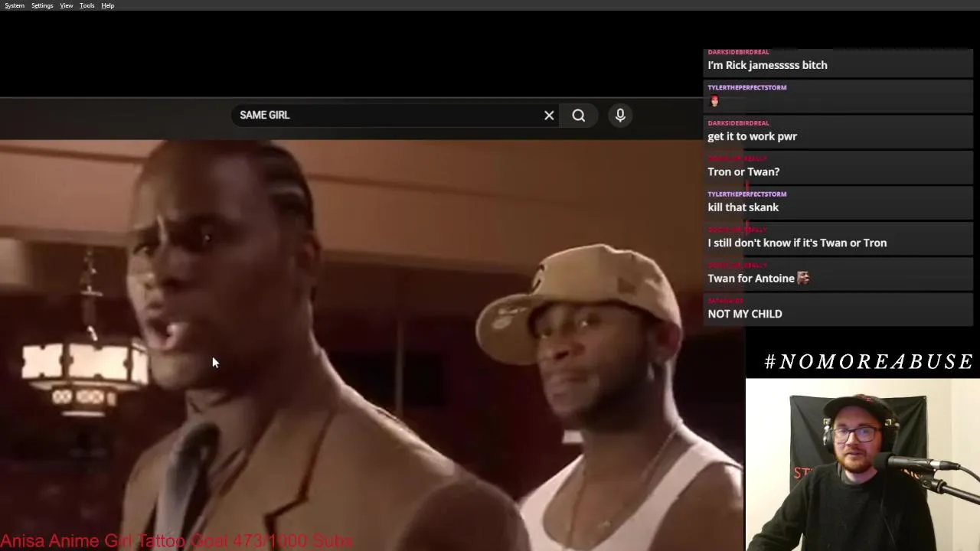This screenshot has width=980, height=551.
Task: Click the magnifying glass search icon
Action: click(579, 116)
